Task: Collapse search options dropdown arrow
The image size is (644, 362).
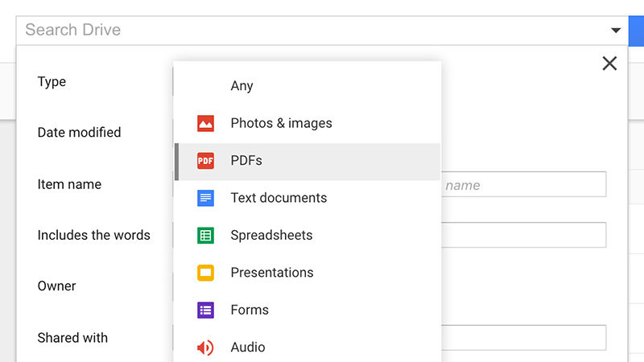Action: click(x=616, y=31)
